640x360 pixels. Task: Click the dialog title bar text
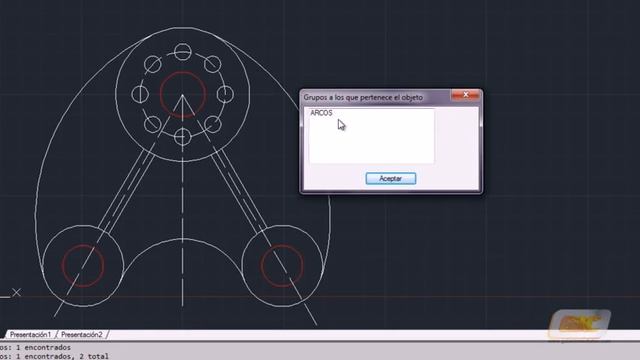[x=363, y=98]
